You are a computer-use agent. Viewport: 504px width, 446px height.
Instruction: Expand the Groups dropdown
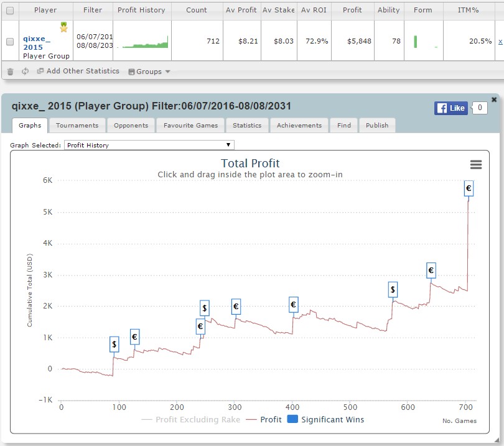tap(149, 72)
